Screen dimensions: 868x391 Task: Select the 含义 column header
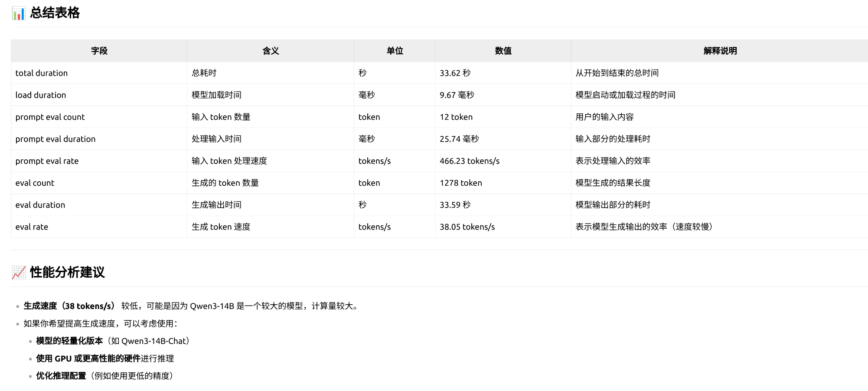(x=270, y=51)
